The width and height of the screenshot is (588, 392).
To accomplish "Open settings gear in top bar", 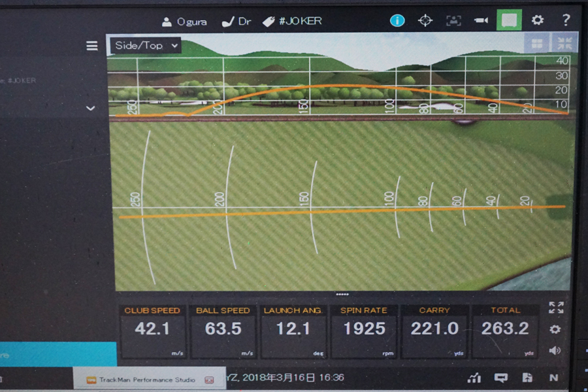I will pos(538,20).
